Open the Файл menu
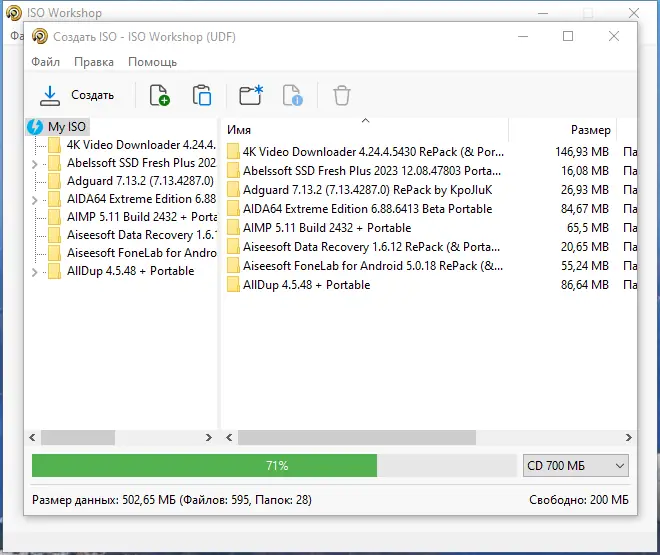Image resolution: width=660 pixels, height=555 pixels. pyautogui.click(x=45, y=62)
